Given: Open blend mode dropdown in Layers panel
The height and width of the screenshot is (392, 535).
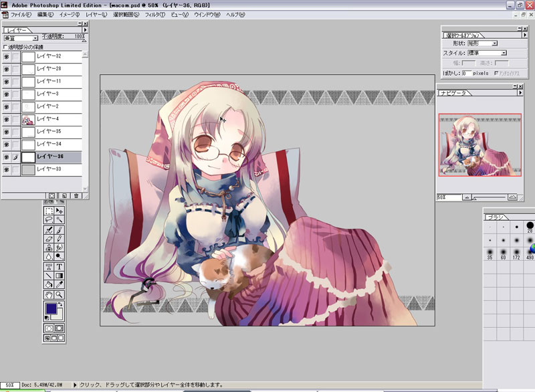Looking at the screenshot, I should pyautogui.click(x=21, y=38).
